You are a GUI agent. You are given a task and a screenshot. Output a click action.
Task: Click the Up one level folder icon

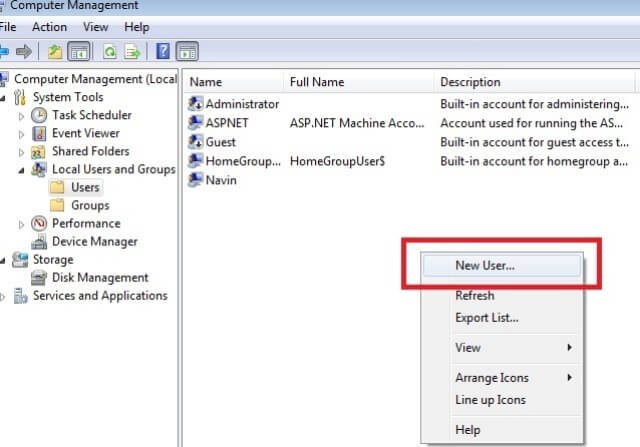click(x=55, y=52)
